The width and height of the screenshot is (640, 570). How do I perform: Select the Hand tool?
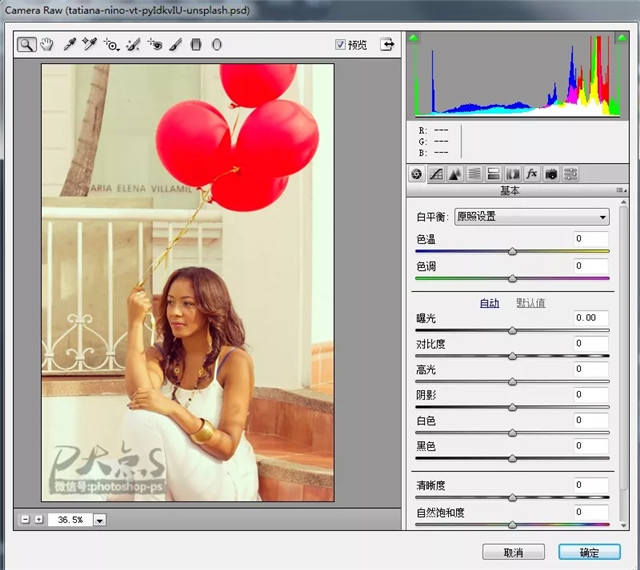46,45
